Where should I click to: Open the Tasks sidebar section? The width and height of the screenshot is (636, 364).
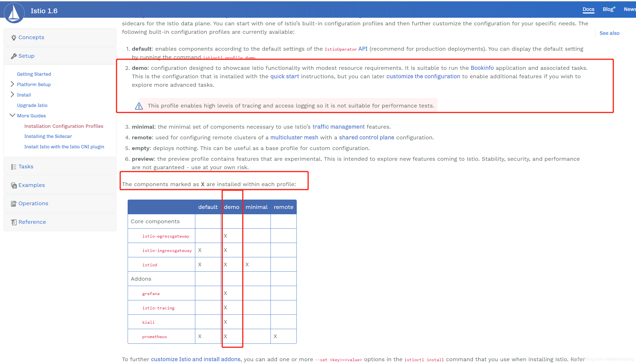(60, 167)
